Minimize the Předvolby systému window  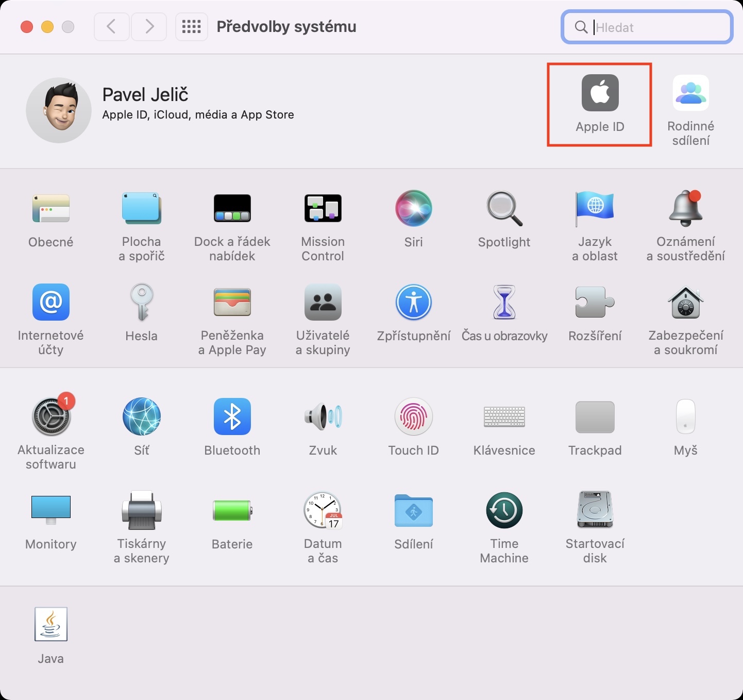coord(47,27)
